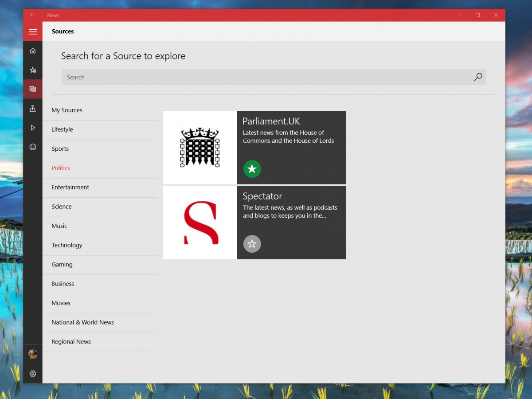
Task: Select the Local news pin icon
Action: pyautogui.click(x=33, y=108)
